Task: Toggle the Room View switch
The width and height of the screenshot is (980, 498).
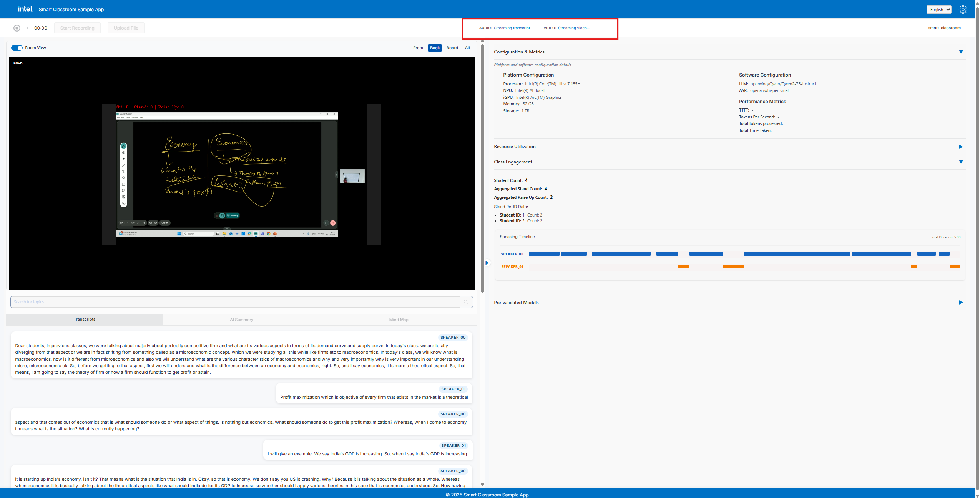Action: pos(17,48)
